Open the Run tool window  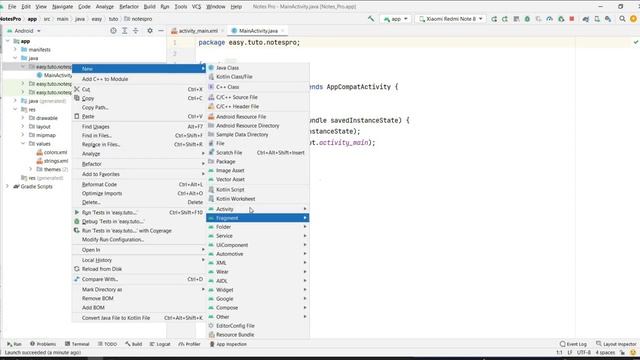[x=14, y=344]
